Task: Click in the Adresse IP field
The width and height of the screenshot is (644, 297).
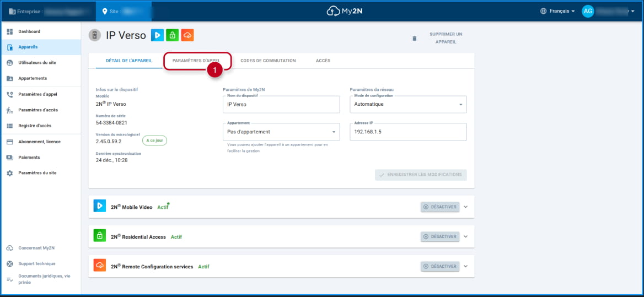Action: [408, 132]
